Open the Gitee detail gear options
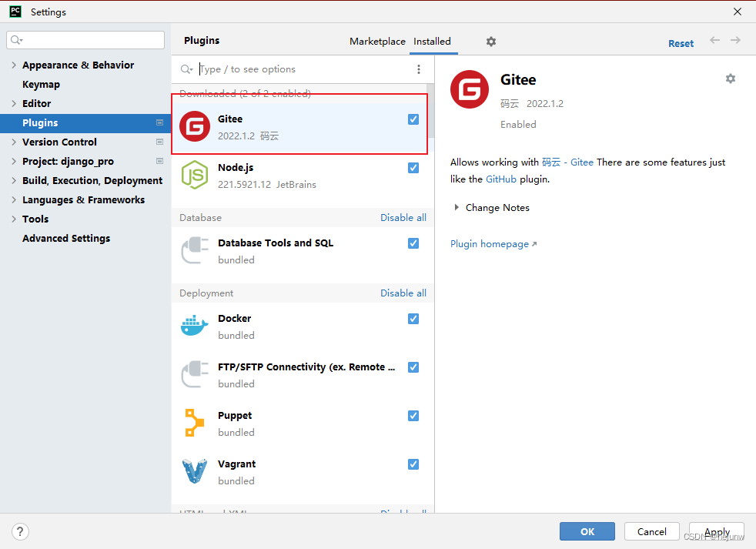 [x=731, y=79]
